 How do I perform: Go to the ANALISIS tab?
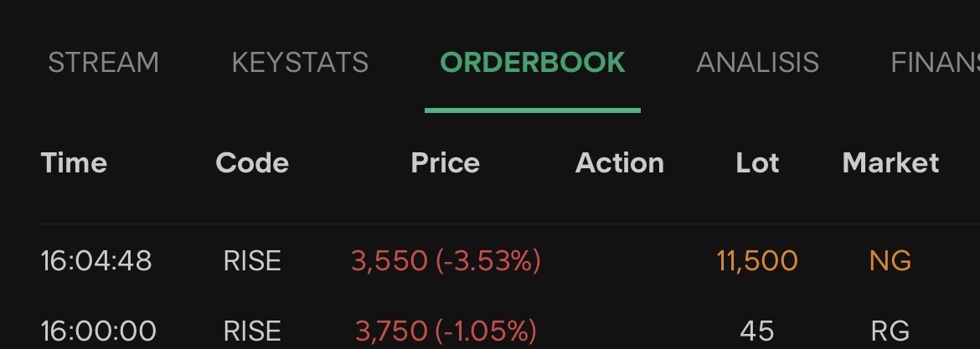757,63
